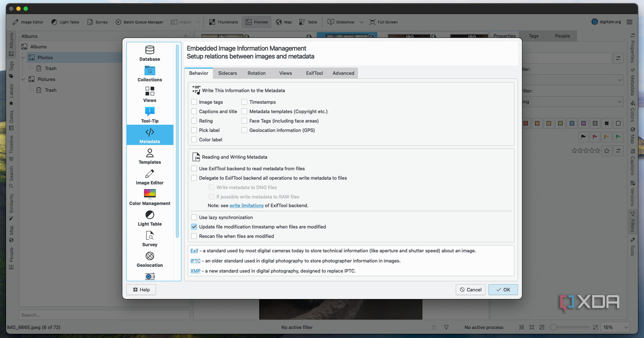Open the Import dropdown arrow

coord(198,22)
